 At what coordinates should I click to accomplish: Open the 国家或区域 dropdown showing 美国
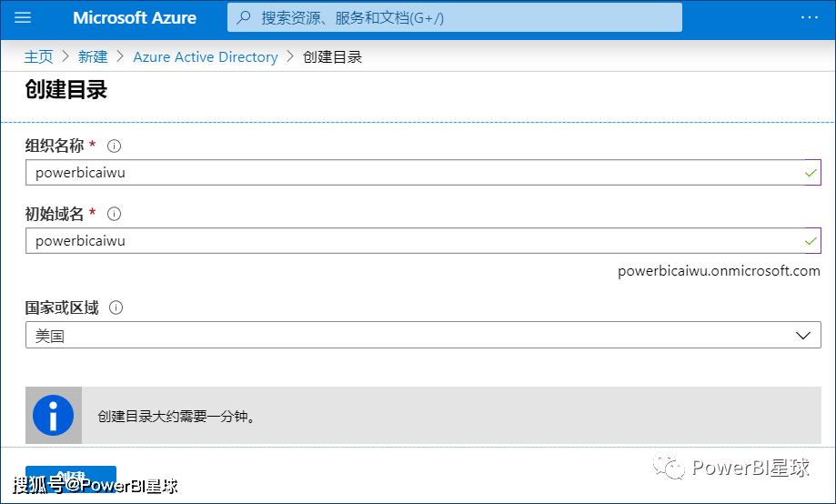423,335
